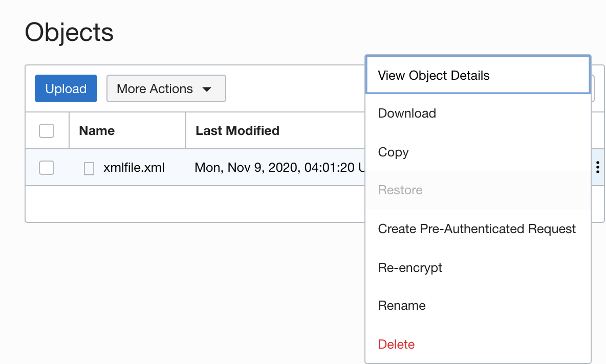
Task: Select the Re-encrypt menu option
Action: coord(410,267)
